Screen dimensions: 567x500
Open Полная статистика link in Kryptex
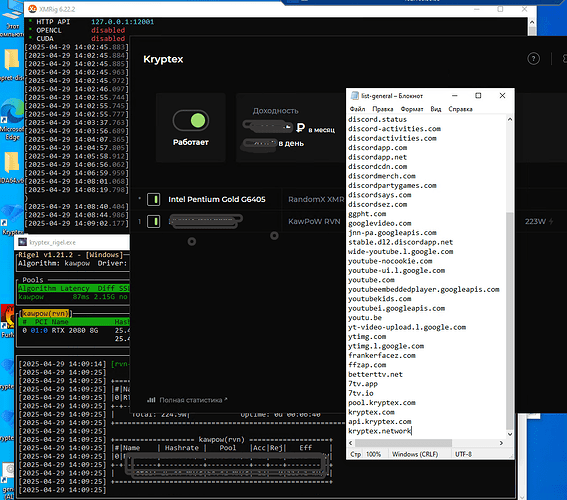[x=187, y=400]
